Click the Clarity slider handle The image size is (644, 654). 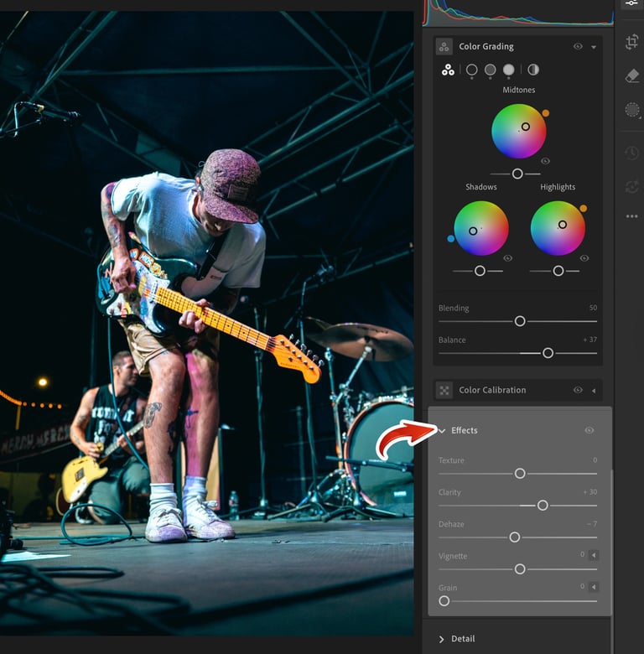point(543,505)
